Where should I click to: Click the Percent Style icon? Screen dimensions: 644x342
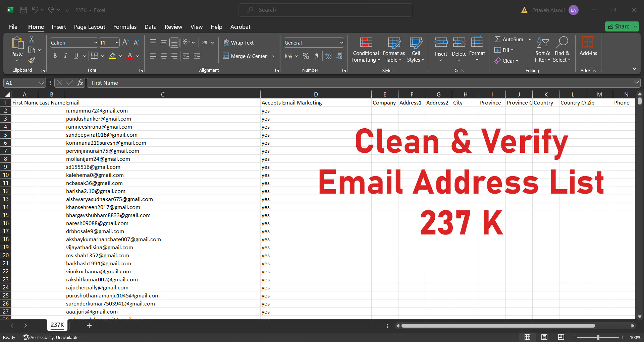(x=306, y=56)
